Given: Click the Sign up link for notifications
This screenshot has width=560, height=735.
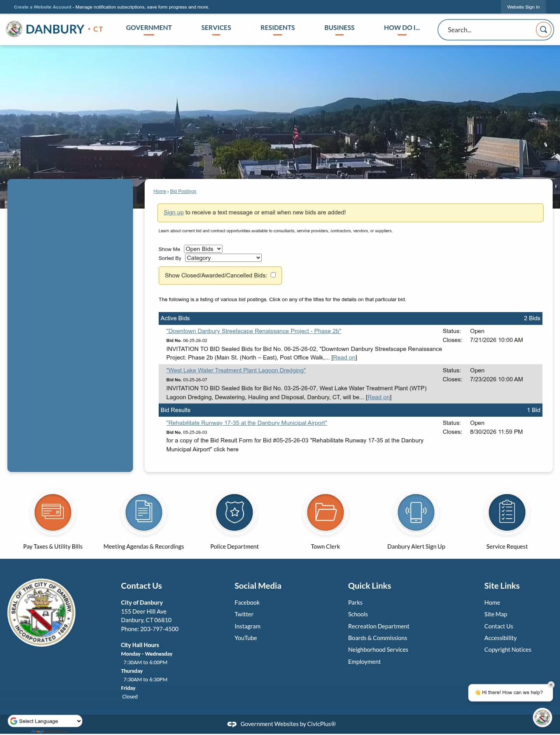Looking at the screenshot, I should point(173,212).
